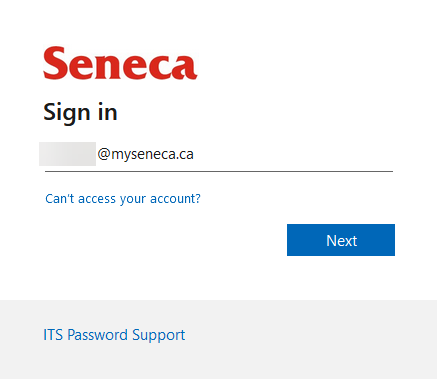Click the Next button
This screenshot has width=437, height=379.
pos(341,240)
